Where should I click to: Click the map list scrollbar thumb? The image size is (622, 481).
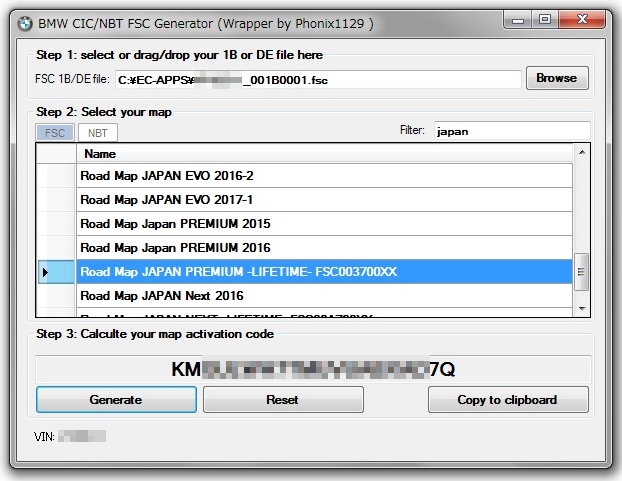pyautogui.click(x=582, y=272)
